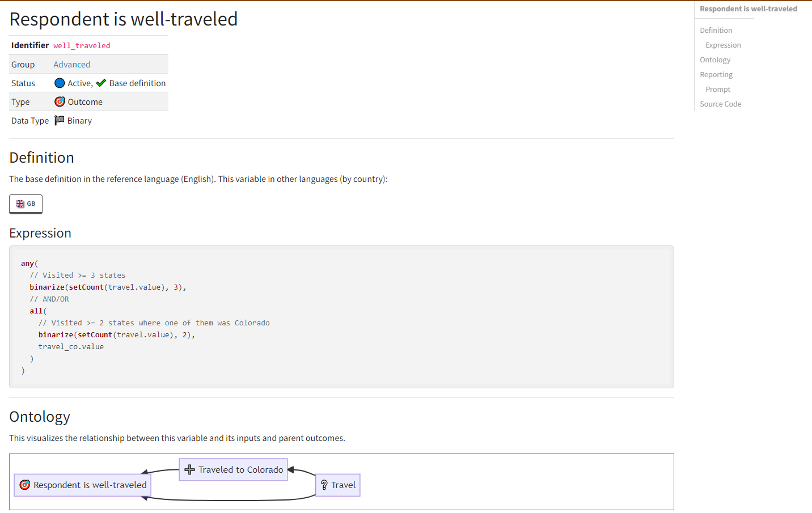
Task: Jump to Expression in the sidebar contents
Action: pos(723,45)
